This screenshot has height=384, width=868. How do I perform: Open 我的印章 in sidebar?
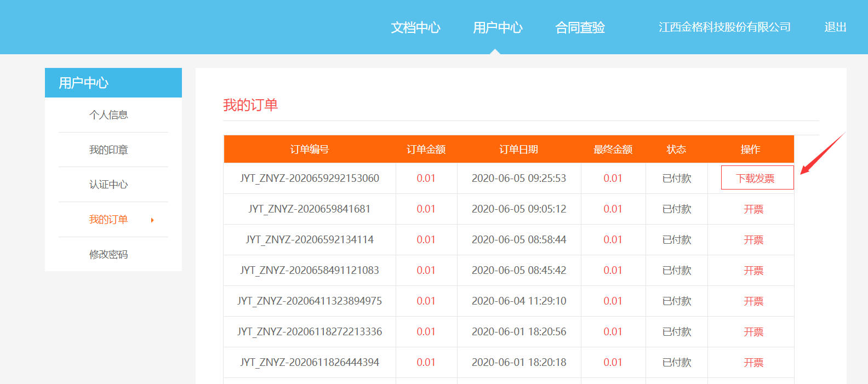[108, 150]
